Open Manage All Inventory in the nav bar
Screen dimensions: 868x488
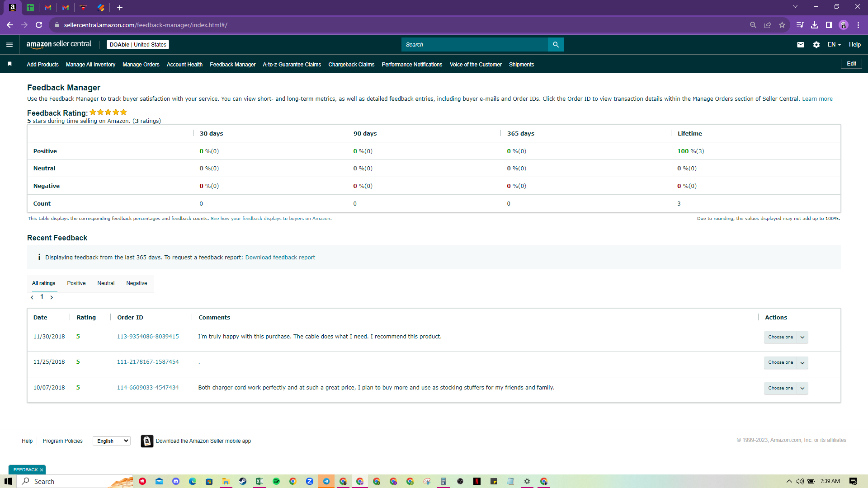pyautogui.click(x=90, y=65)
